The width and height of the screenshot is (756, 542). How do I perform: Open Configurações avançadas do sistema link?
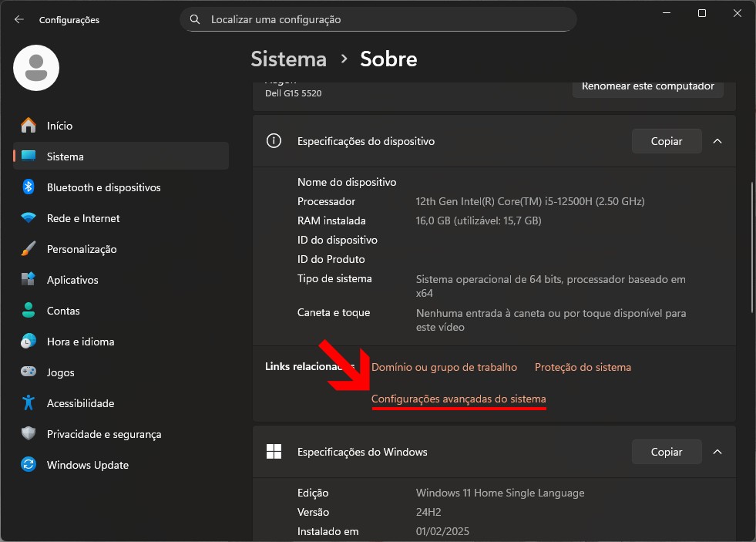(x=459, y=399)
